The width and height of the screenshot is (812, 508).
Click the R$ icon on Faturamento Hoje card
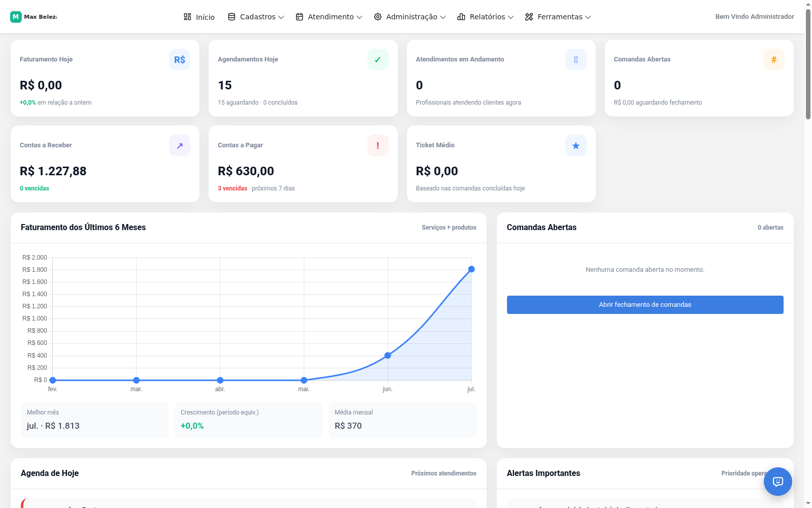pos(180,59)
